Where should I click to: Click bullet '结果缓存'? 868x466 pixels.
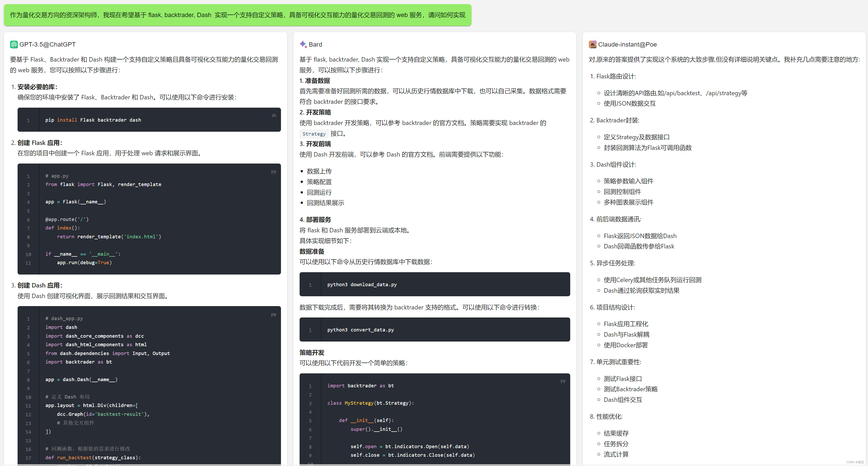tap(616, 434)
